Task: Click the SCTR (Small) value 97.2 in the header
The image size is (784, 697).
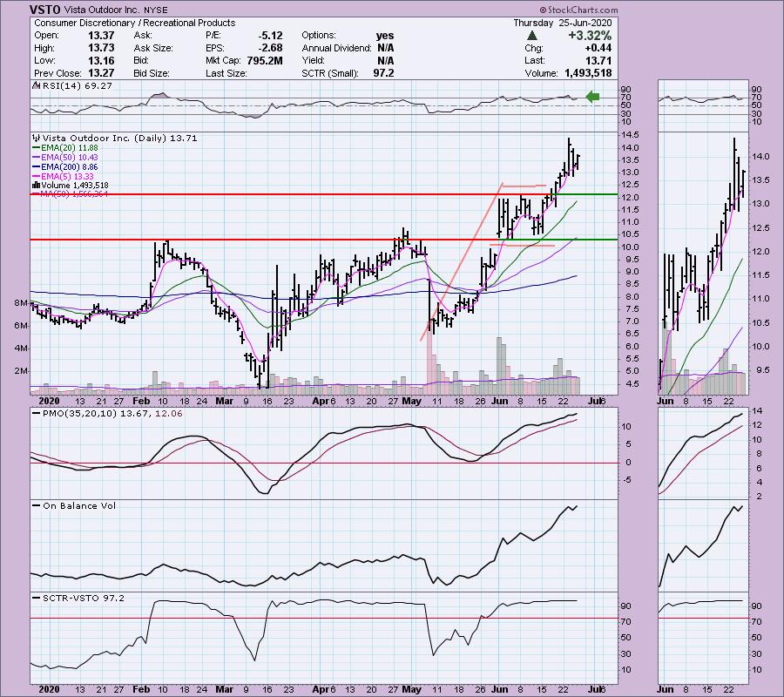Action: (383, 73)
